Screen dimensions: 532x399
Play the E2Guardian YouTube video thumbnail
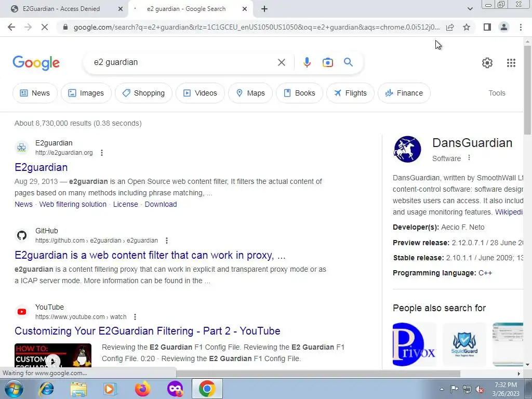click(x=53, y=355)
